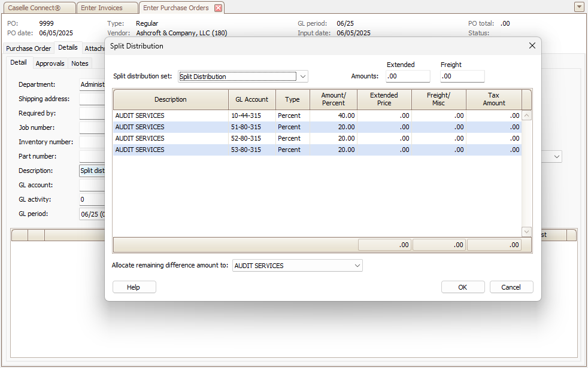Click the Extended amount input field

click(x=408, y=77)
